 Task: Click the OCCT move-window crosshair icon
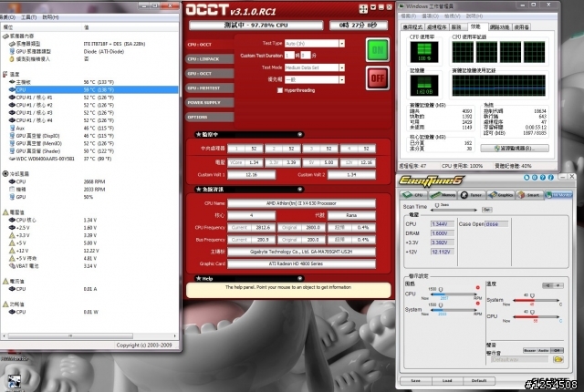[x=363, y=9]
